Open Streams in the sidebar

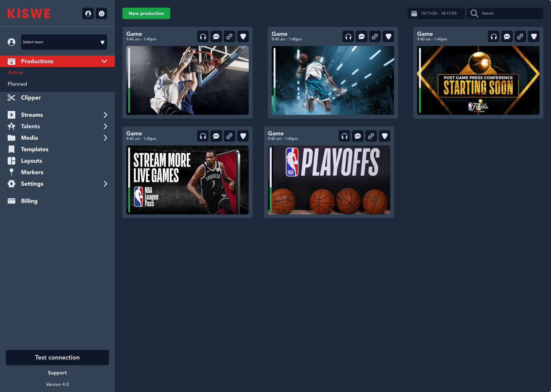tap(32, 115)
